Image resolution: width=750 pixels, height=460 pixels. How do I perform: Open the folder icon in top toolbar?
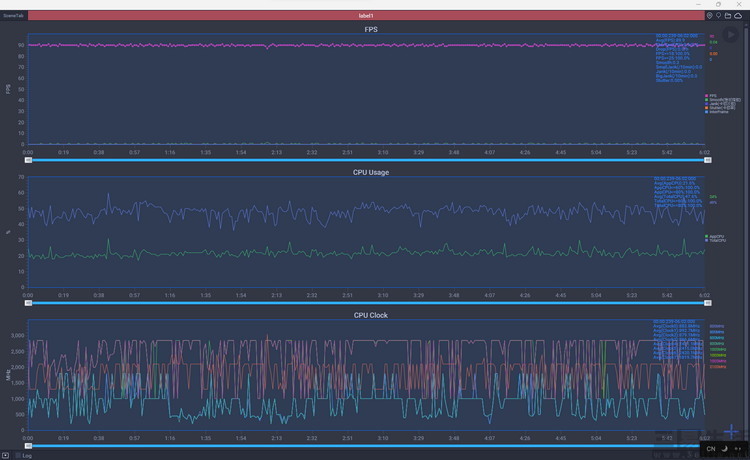728,16
